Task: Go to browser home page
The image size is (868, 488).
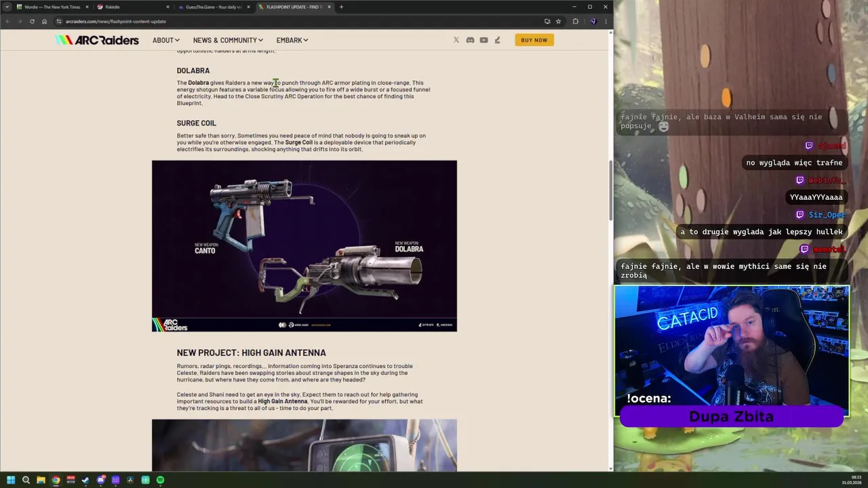Action: pyautogui.click(x=45, y=21)
